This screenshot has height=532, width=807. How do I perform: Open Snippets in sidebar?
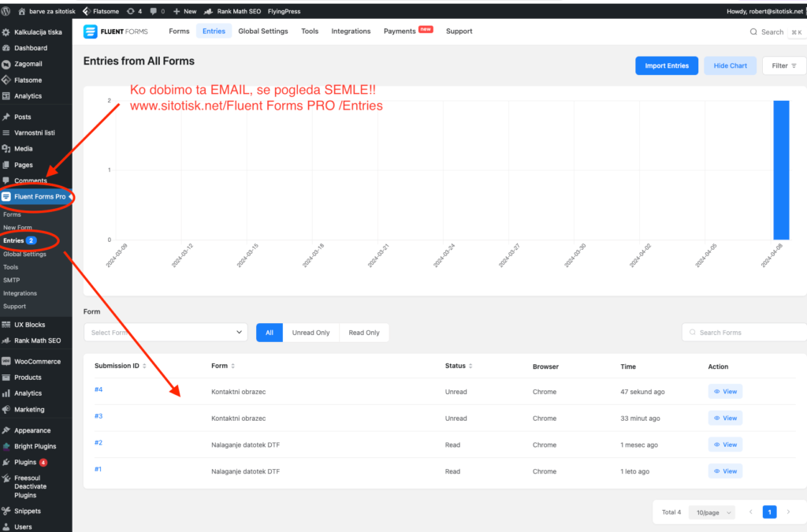coord(36,511)
